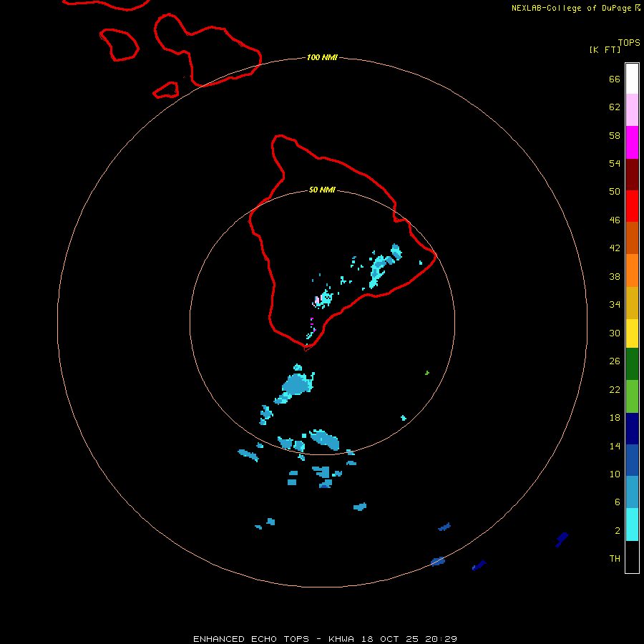Click the bright red 50 kft swatch

[632, 206]
